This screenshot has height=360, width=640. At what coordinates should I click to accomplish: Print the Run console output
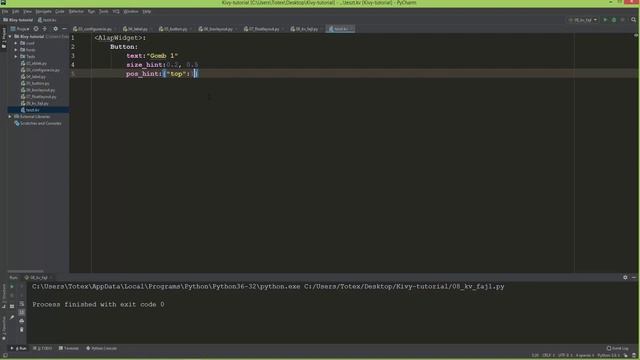22,321
